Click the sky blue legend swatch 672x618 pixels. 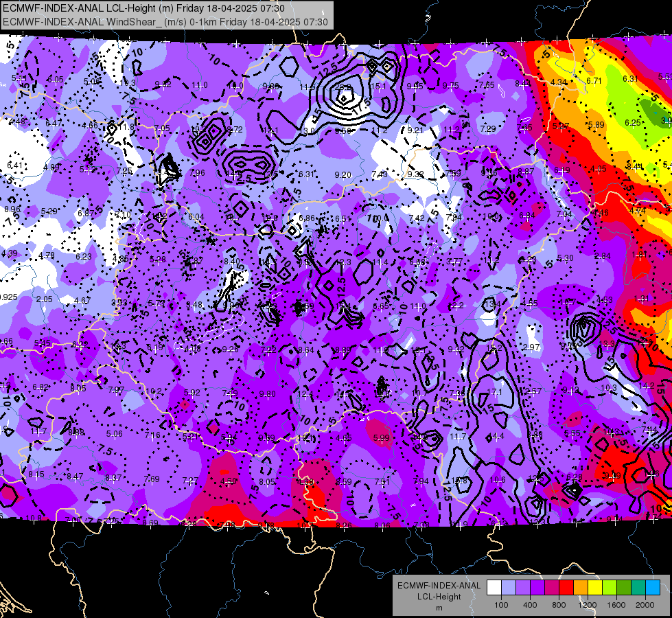[x=652, y=588]
